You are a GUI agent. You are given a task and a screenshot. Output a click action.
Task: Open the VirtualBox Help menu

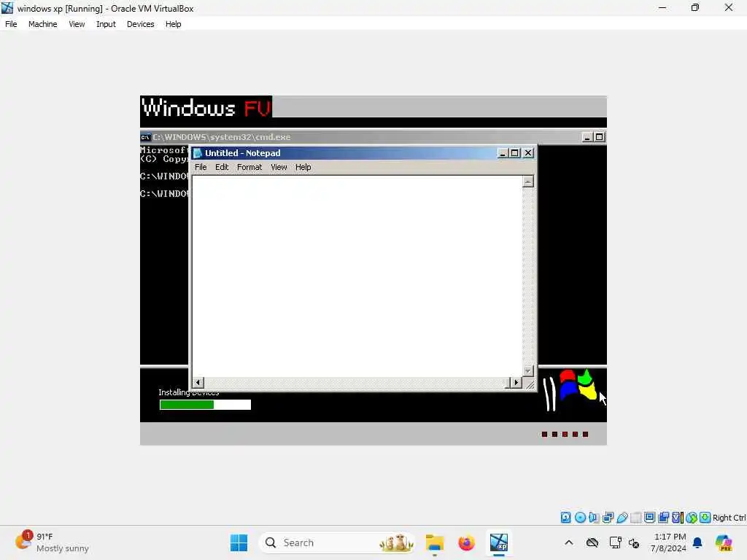pyautogui.click(x=174, y=24)
